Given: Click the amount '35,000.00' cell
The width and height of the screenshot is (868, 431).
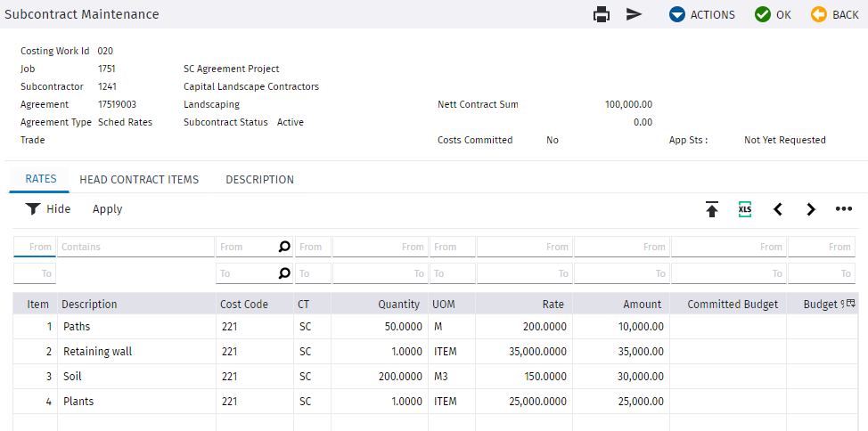Looking at the screenshot, I should tap(622, 352).
